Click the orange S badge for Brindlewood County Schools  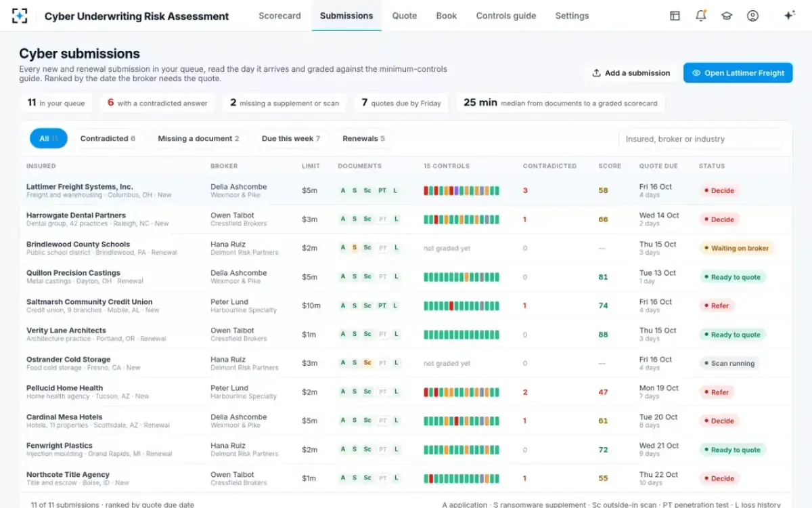(355, 249)
